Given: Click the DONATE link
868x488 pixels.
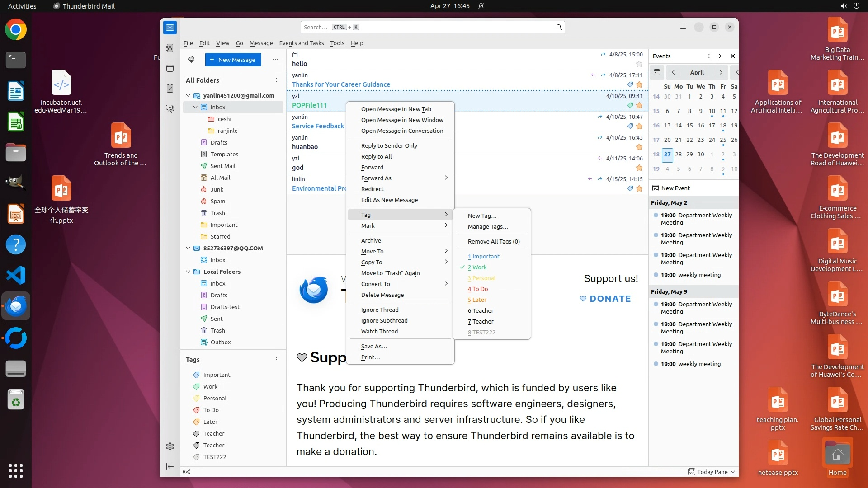Looking at the screenshot, I should pos(605,299).
